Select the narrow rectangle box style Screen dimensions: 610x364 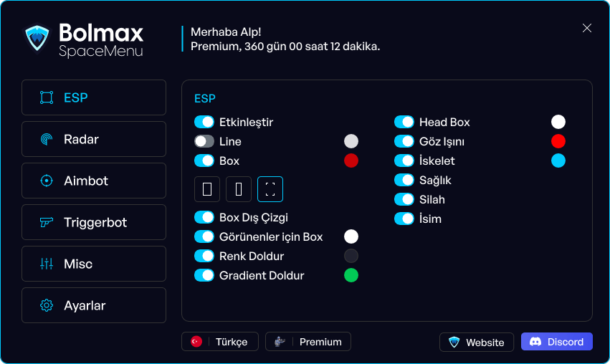pyautogui.click(x=239, y=189)
